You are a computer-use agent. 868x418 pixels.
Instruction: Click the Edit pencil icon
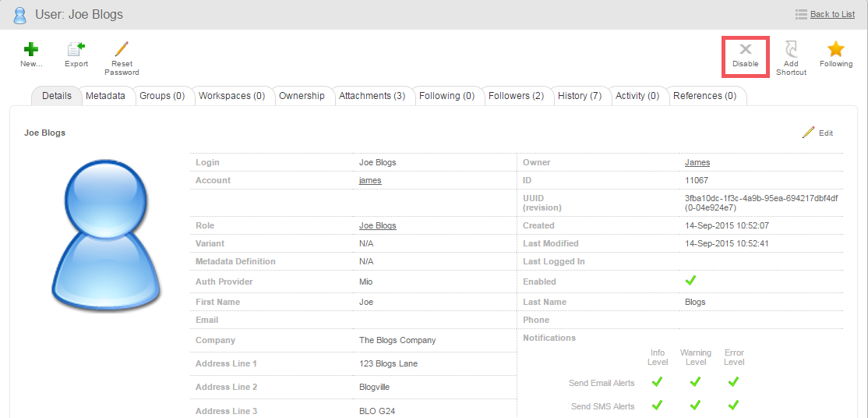(x=808, y=133)
